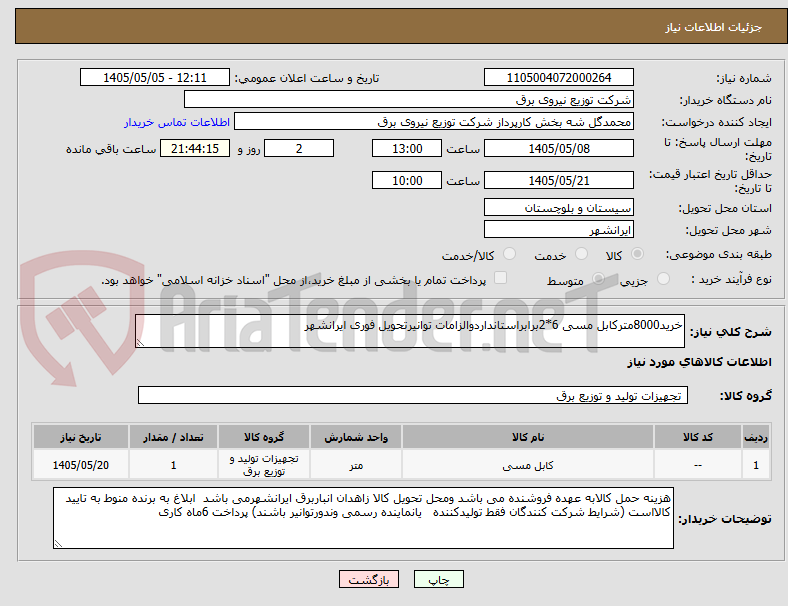The height and width of the screenshot is (606, 788).
Task: Click the کابل مسی cell in table
Action: pos(528,465)
